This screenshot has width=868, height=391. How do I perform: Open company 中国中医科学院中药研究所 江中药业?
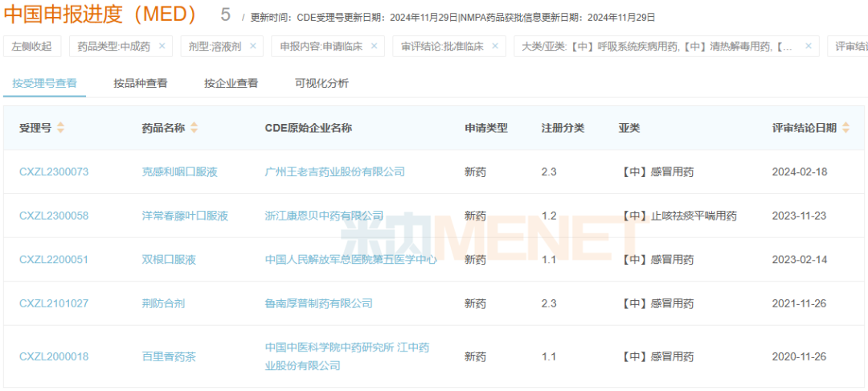(347, 356)
